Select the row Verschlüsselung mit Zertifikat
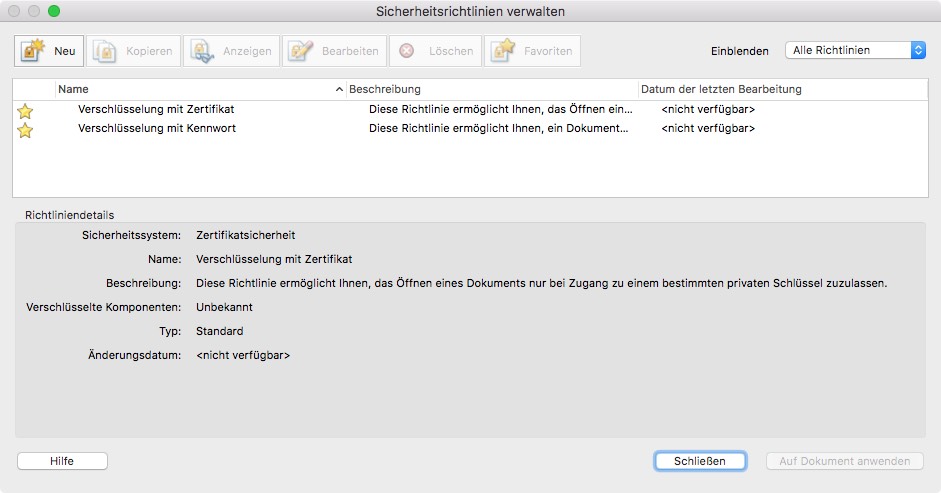 [470, 109]
